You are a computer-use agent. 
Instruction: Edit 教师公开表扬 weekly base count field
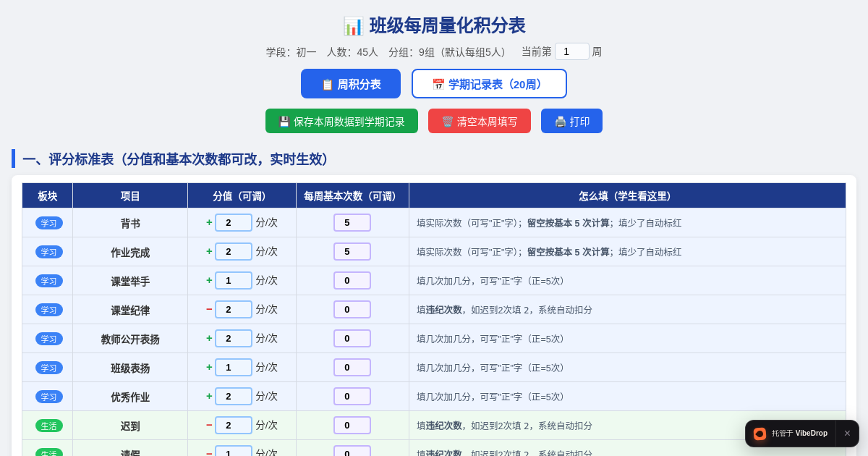coord(352,338)
